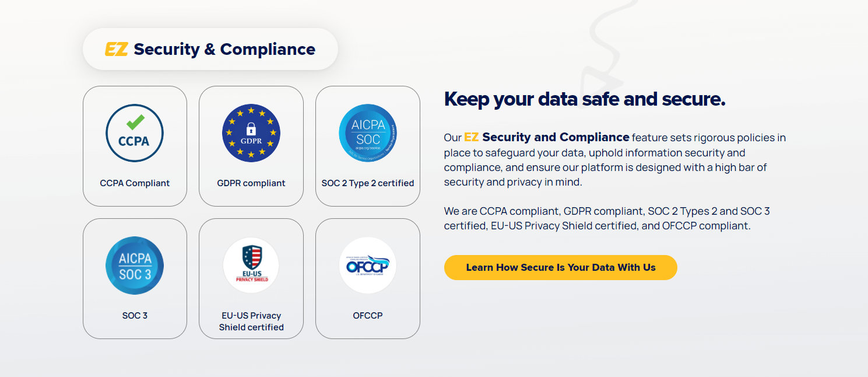Click SOC 2 Type 2 certified label
Screen dimensions: 868x377
pos(368,183)
